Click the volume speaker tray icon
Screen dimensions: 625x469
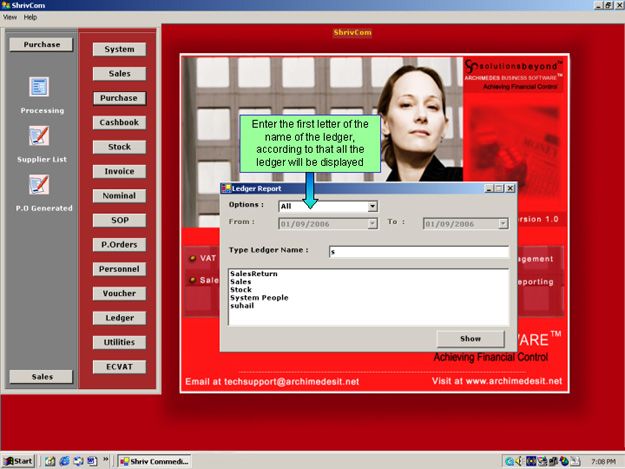coord(519,461)
